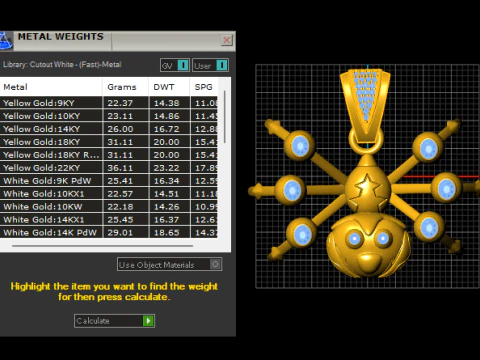
Task: Select the White Gold:10KX1 row
Action: (109, 194)
